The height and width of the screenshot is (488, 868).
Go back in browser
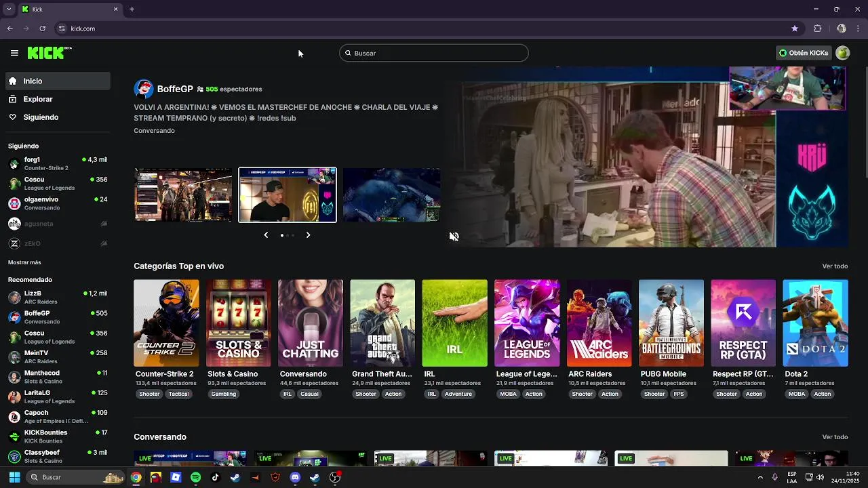[x=9, y=28]
